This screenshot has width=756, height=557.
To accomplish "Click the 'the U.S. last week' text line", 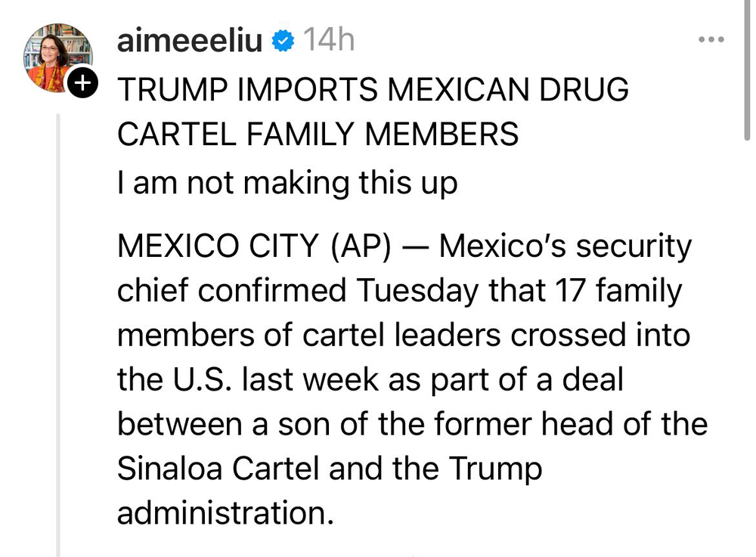I will point(248,379).
